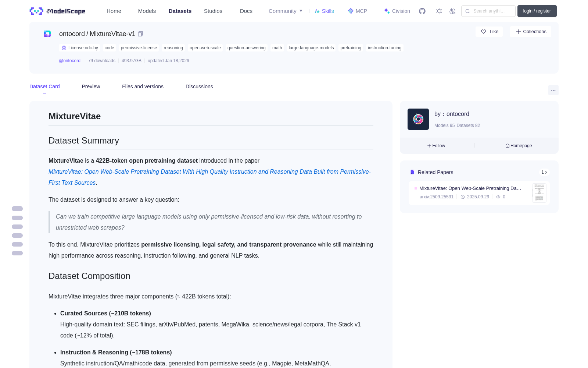
Task: Click the Skills nav icon
Action: click(317, 11)
